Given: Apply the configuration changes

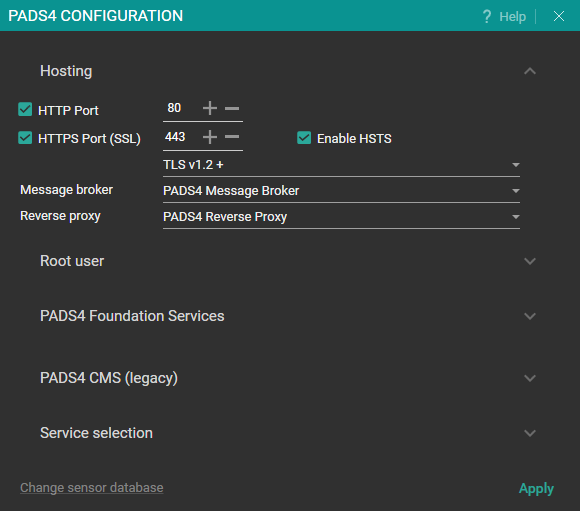Looking at the screenshot, I should (x=536, y=489).
